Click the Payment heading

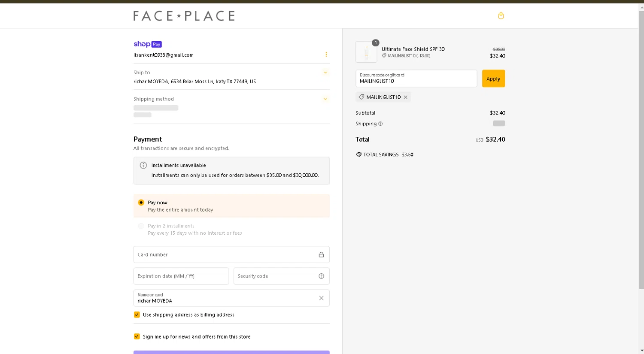pyautogui.click(x=148, y=139)
